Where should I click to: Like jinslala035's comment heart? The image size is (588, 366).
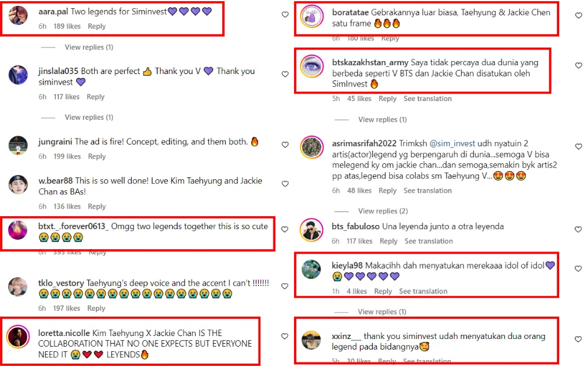click(285, 74)
